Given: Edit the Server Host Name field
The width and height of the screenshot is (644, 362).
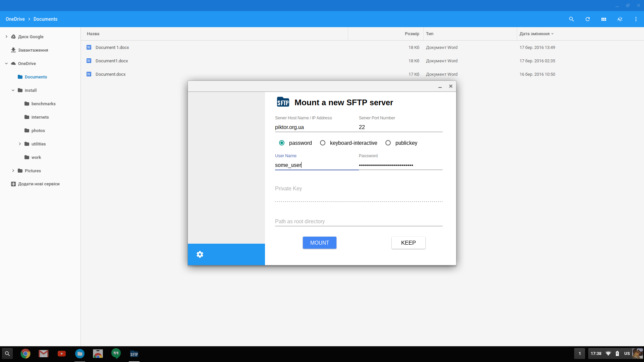Looking at the screenshot, I should pos(317,127).
